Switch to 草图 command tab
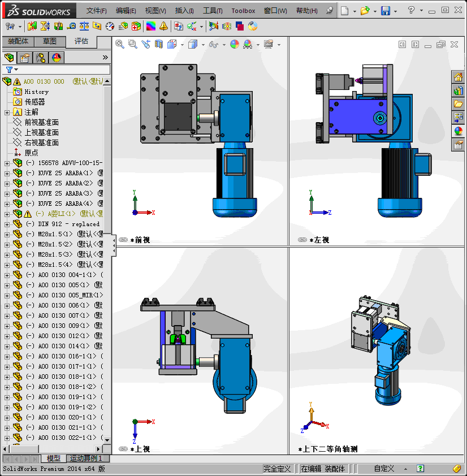Image resolution: width=467 pixels, height=476 pixels. 50,41
